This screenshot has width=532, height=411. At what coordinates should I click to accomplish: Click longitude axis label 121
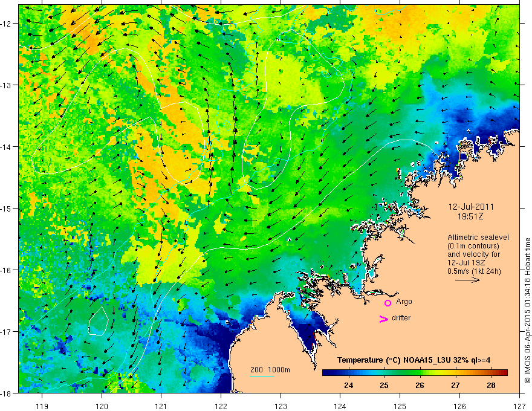pyautogui.click(x=161, y=406)
